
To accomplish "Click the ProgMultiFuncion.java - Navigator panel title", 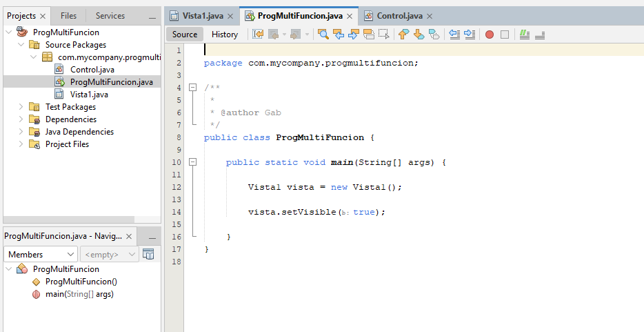I will click(x=63, y=236).
